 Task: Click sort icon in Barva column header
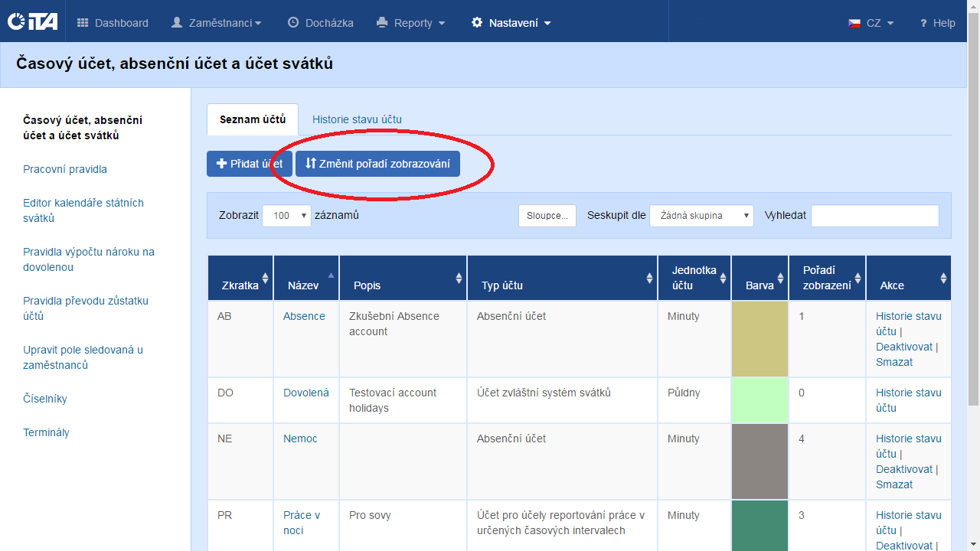(x=781, y=279)
